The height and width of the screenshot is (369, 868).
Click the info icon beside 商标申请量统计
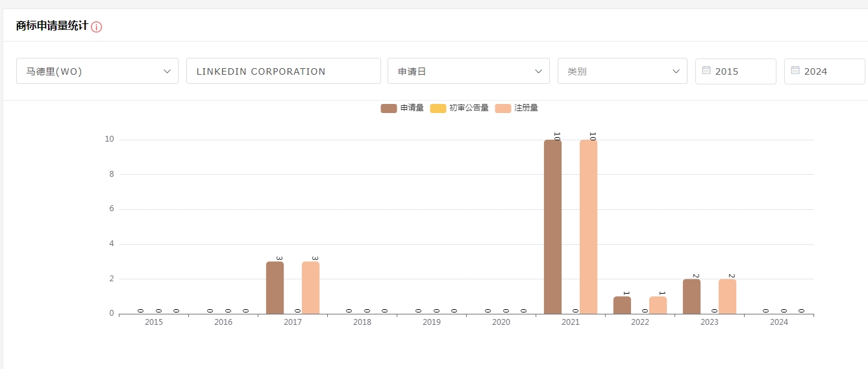[x=97, y=27]
